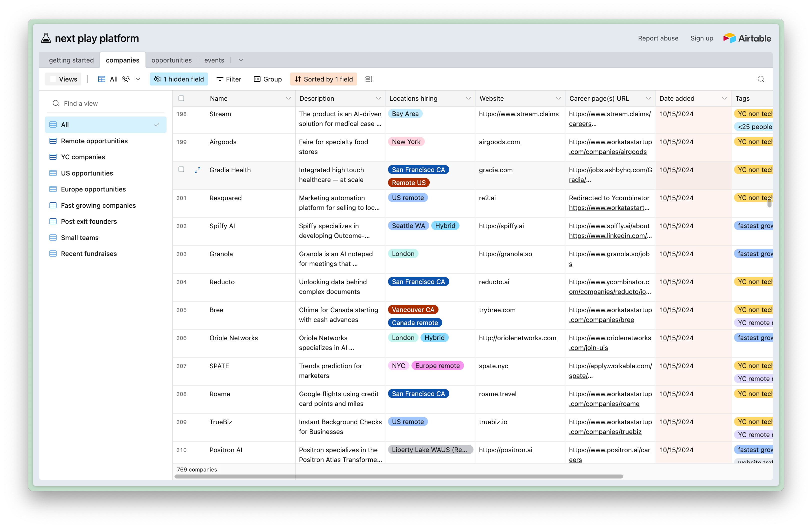The width and height of the screenshot is (812, 528).
Task: Click grid icon of Recent fundraises view
Action: pos(53,254)
